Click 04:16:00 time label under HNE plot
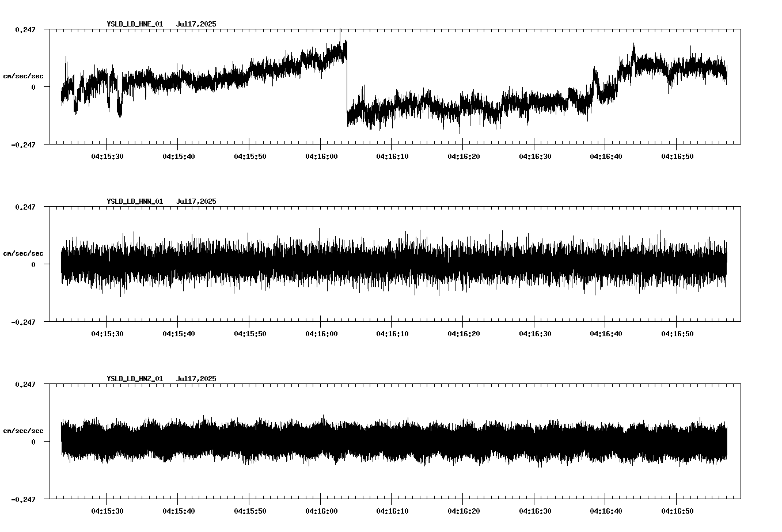This screenshot has height=532, width=782. (x=321, y=157)
